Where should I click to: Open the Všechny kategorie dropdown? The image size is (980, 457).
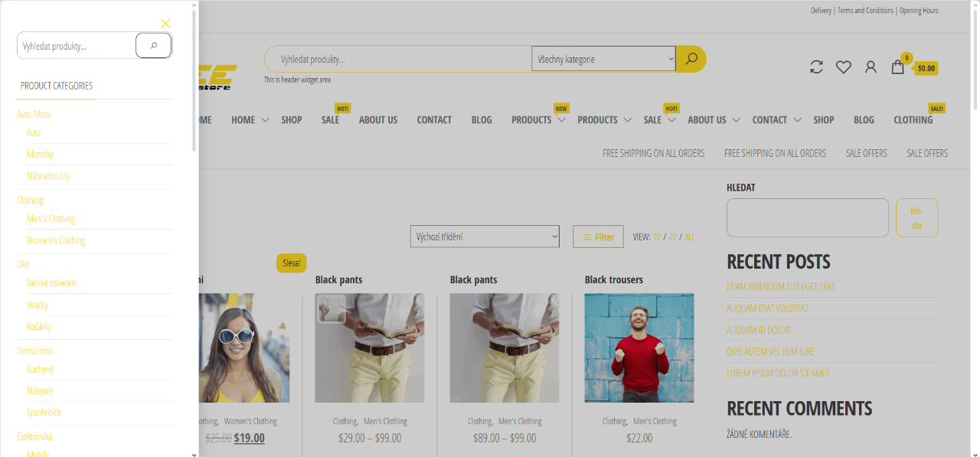point(603,59)
